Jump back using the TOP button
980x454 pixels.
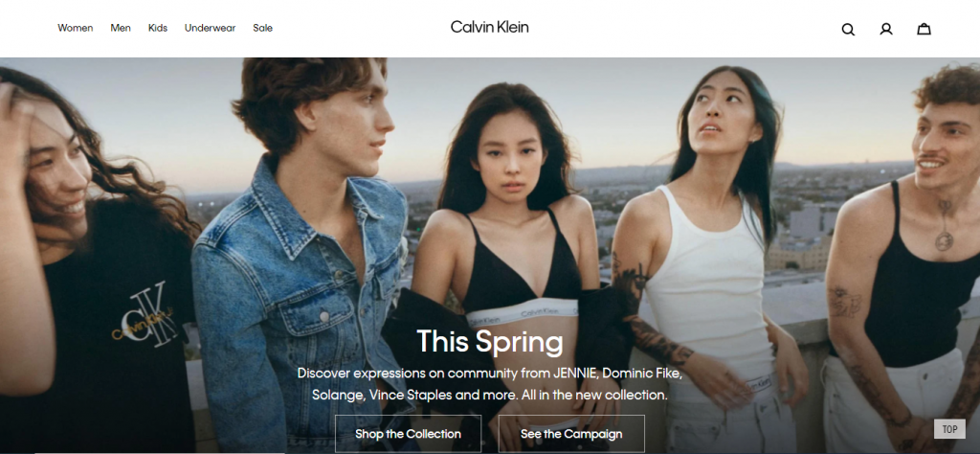(x=949, y=429)
